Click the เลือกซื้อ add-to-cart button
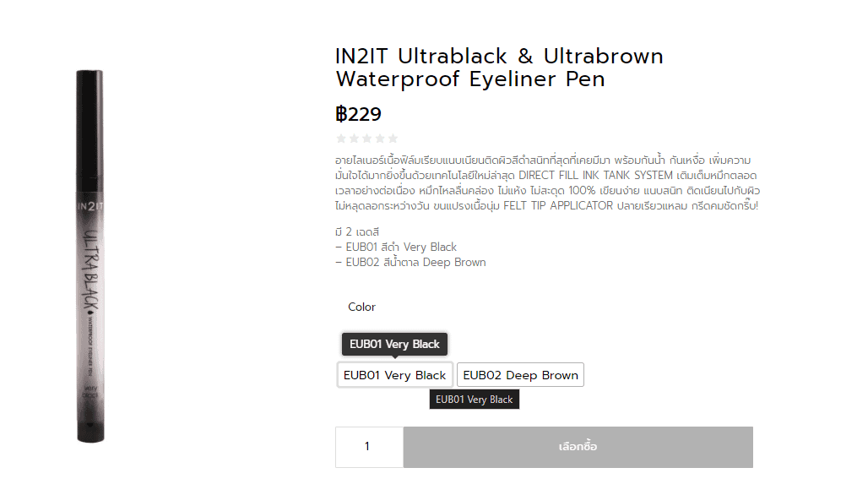 (578, 447)
